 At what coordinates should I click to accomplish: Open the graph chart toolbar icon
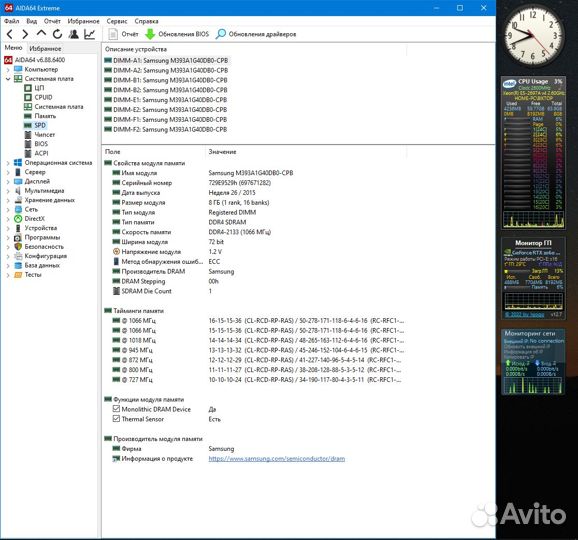point(90,34)
